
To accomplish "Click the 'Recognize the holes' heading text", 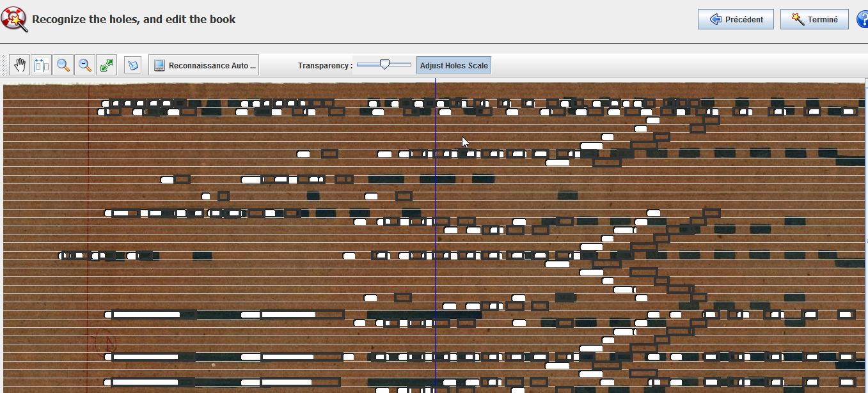I will pyautogui.click(x=134, y=19).
